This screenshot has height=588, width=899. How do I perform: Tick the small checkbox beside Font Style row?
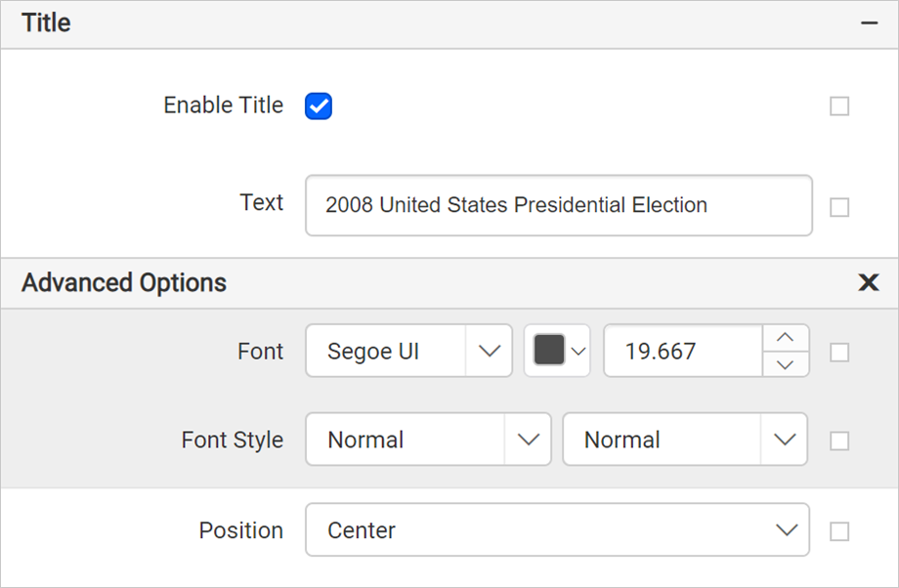839,441
